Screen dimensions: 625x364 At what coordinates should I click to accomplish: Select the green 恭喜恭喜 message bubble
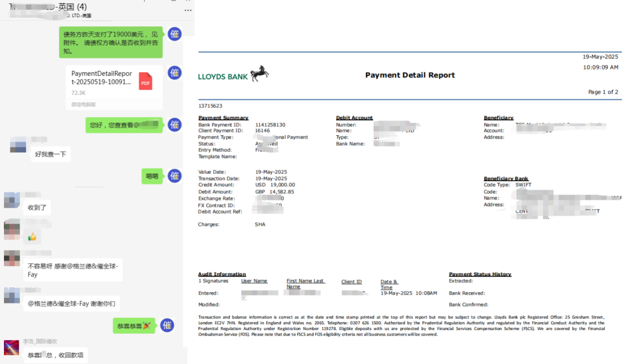[134, 326]
